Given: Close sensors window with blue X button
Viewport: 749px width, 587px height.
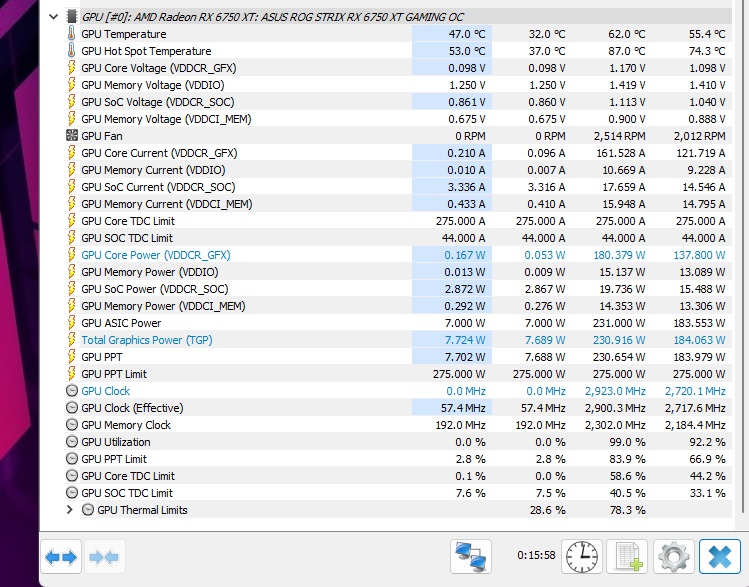Looking at the screenshot, I should pos(719,556).
